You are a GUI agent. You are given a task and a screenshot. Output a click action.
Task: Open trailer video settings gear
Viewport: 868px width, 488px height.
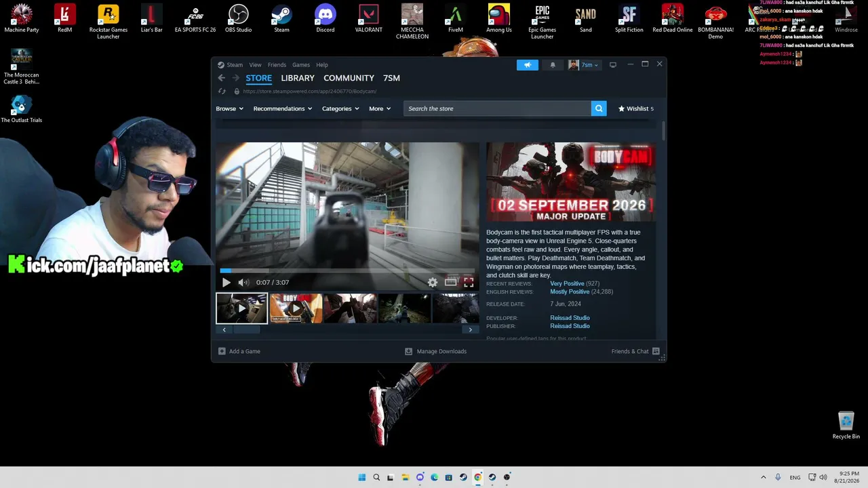point(433,282)
